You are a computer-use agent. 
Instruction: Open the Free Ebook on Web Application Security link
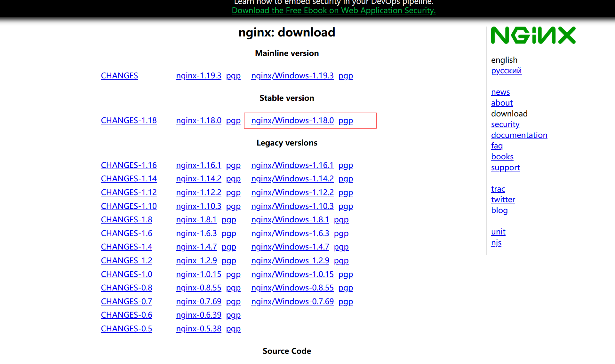click(x=333, y=10)
